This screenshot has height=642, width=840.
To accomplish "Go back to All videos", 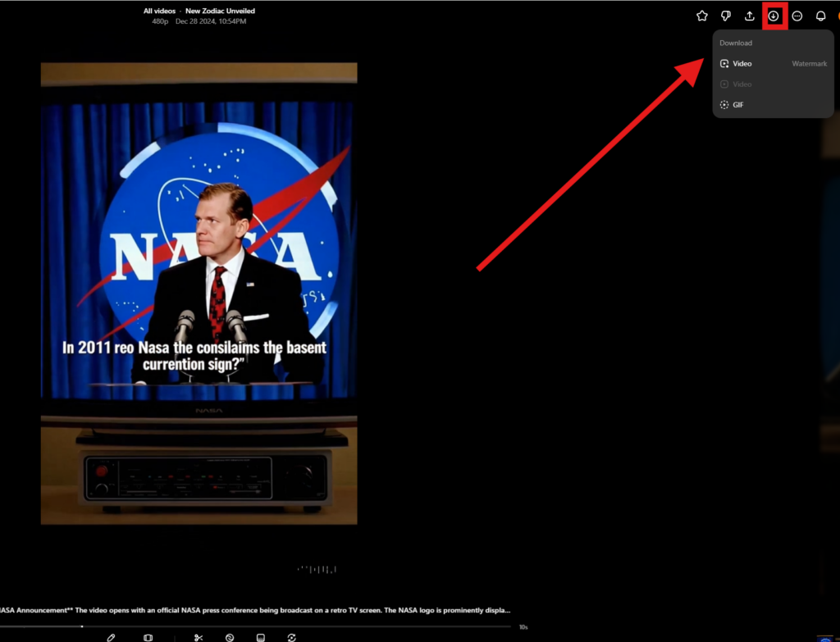I will [159, 11].
